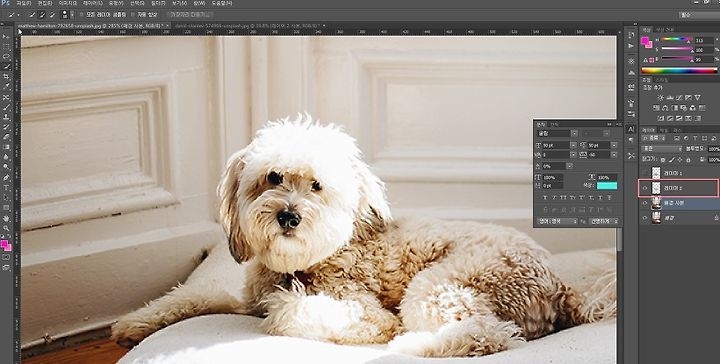This screenshot has height=364, width=720.
Task: Open the Character panel dock icon
Action: point(631,129)
